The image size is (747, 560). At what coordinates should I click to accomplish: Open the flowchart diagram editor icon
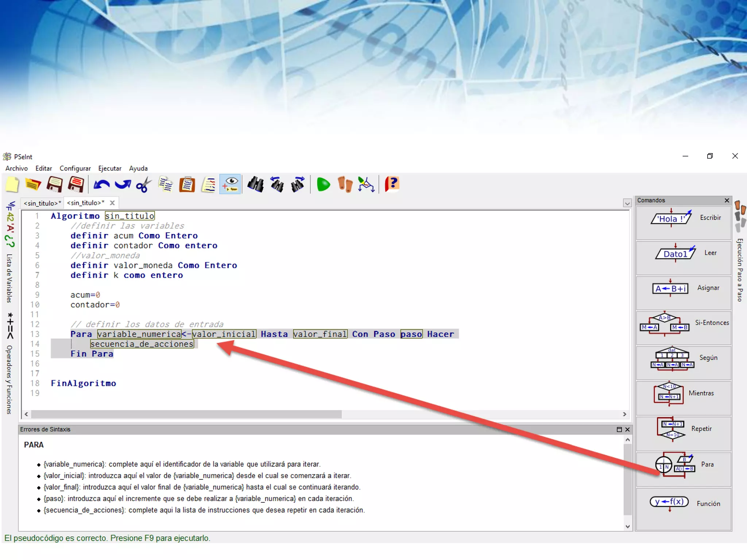[x=366, y=184]
